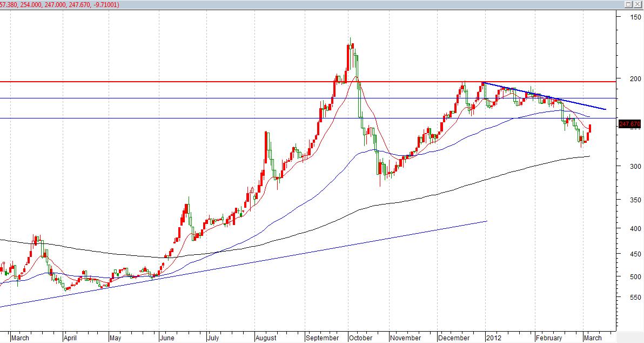Screen dimensions: 644x343
Task: Click the 150 price axis label
Action: (x=636, y=17)
